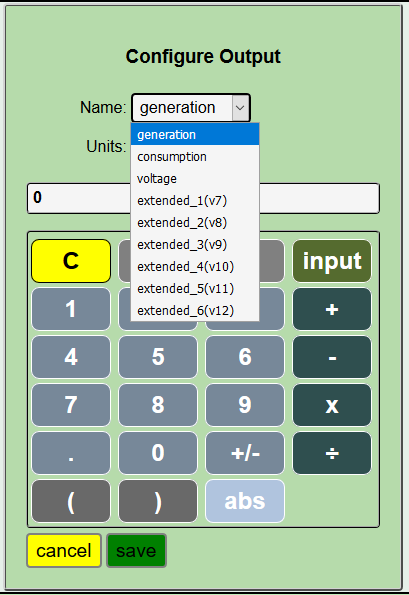
Task: Click the x multiply key
Action: pos(332,405)
